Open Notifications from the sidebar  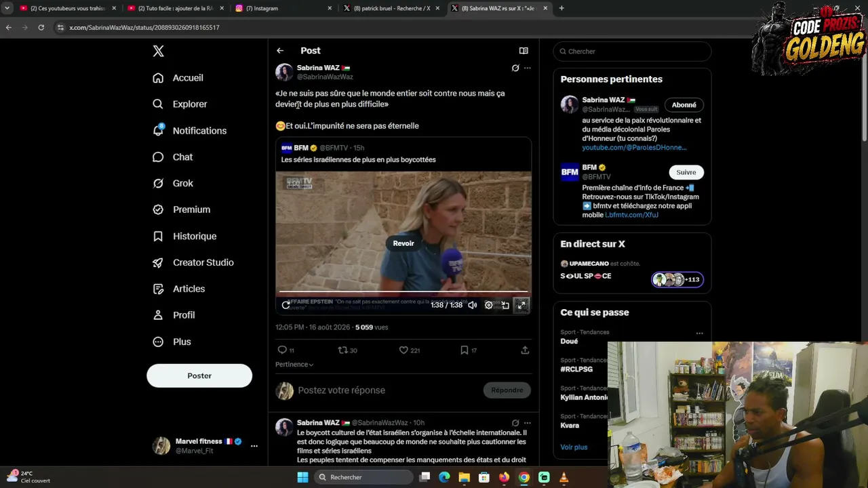pos(189,131)
